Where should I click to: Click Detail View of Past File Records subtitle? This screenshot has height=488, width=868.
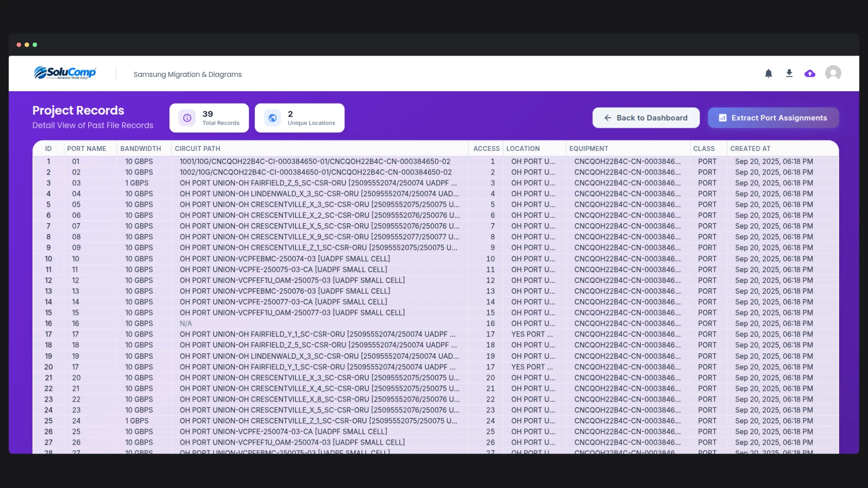click(x=93, y=125)
